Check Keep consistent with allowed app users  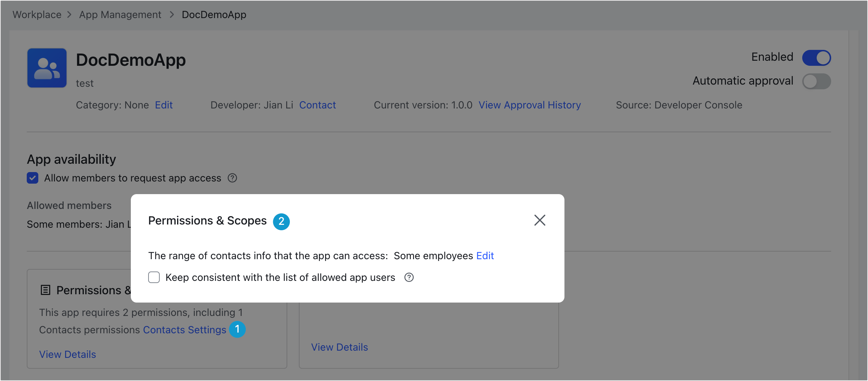pos(154,278)
